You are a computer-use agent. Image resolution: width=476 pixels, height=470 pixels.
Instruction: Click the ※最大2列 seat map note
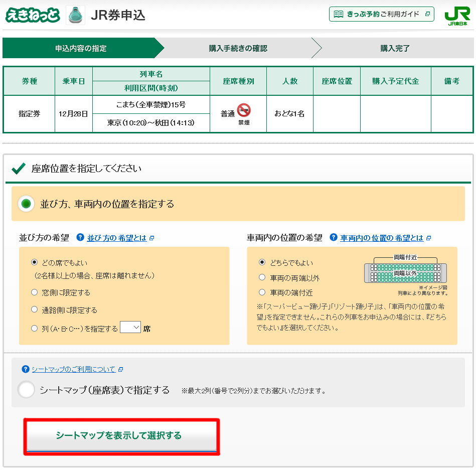253,391
